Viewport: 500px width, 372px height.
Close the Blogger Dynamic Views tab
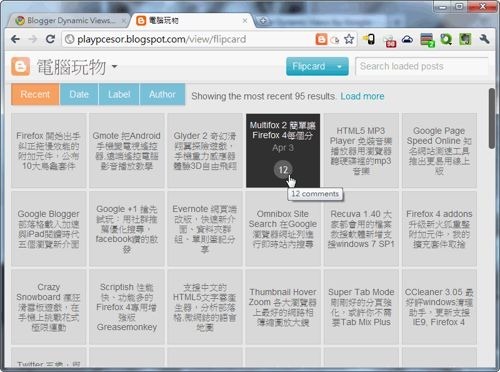[123, 21]
